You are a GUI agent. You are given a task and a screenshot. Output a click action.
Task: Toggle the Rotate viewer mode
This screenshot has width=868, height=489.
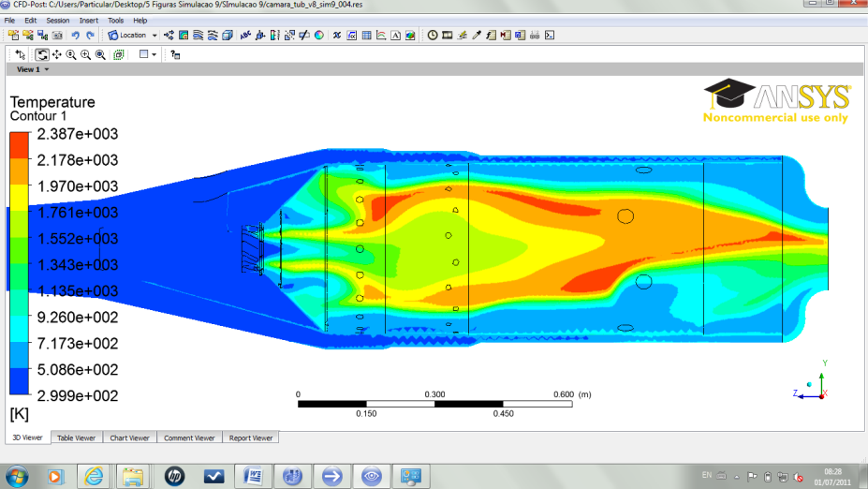tap(42, 54)
